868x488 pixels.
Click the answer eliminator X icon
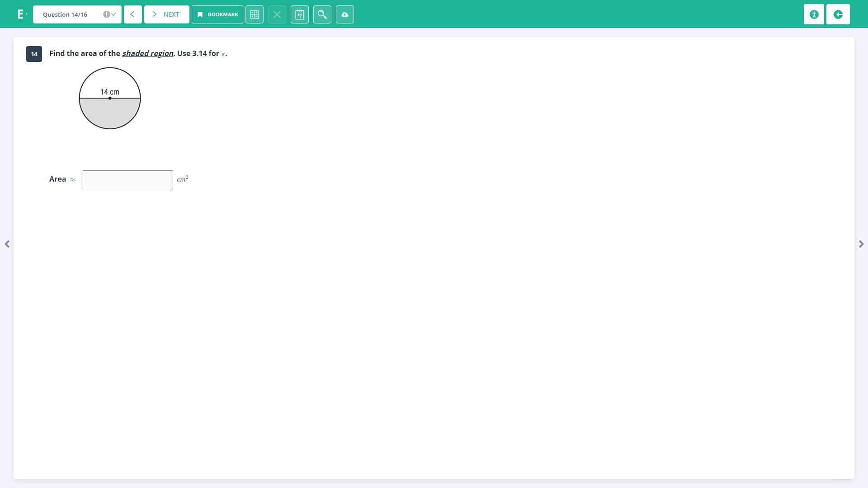[277, 14]
